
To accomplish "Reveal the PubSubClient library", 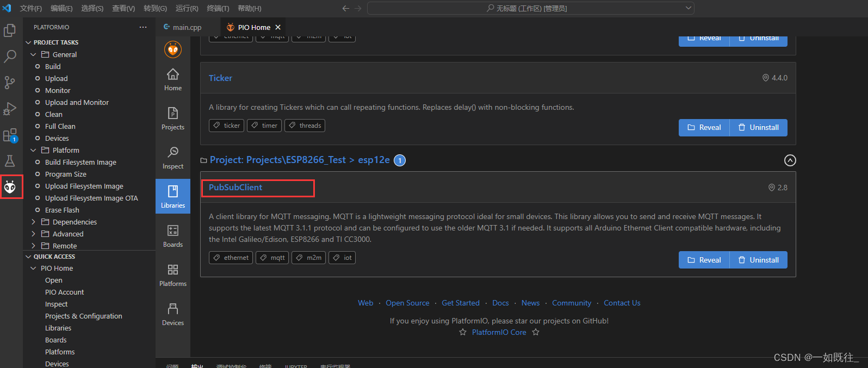I will 704,260.
